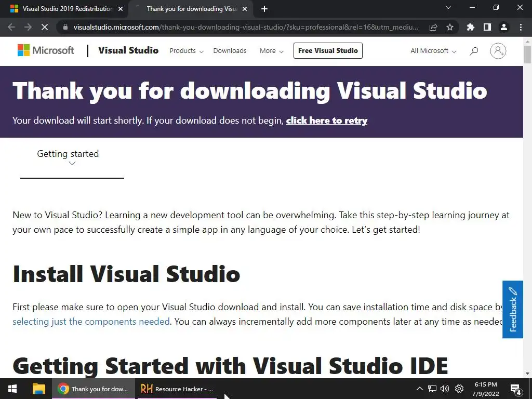Open the Downloads nav item
The width and height of the screenshot is (532, 399).
(x=230, y=51)
